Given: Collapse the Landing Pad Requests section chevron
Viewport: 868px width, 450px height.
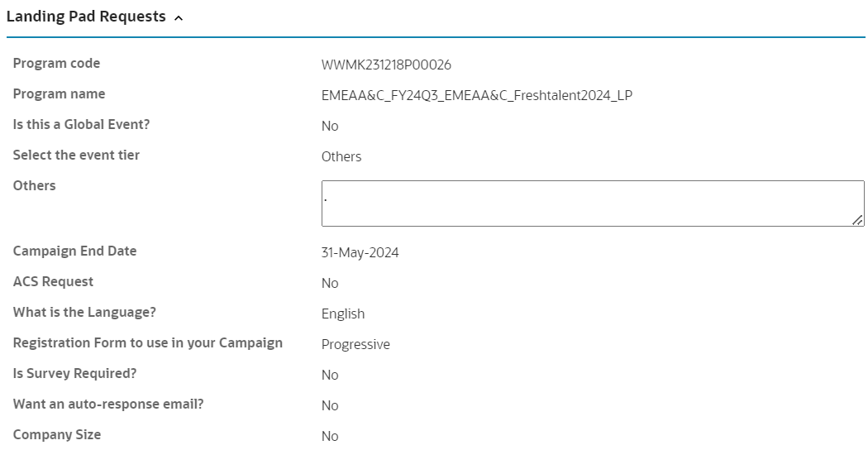Looking at the screenshot, I should pyautogui.click(x=179, y=18).
